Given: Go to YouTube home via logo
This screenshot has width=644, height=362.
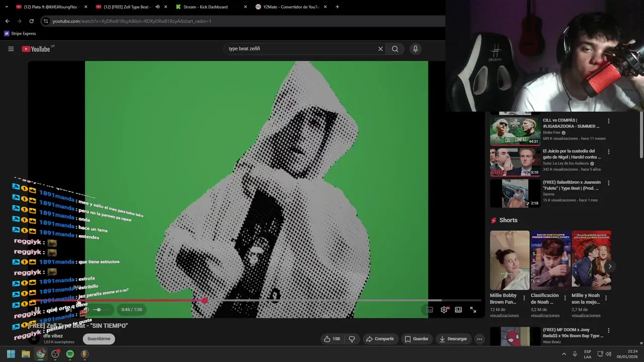Looking at the screenshot, I should [x=36, y=49].
